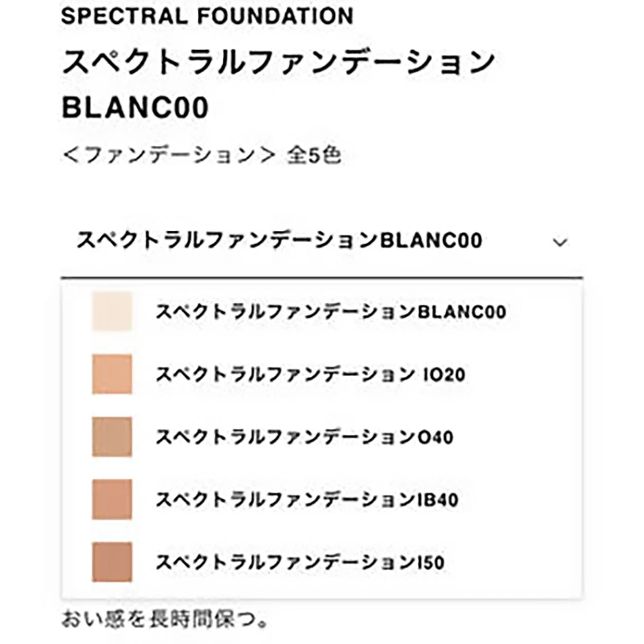This screenshot has width=644, height=644.
Task: Expand the shade dropdown chevron arrow
Action: click(560, 243)
